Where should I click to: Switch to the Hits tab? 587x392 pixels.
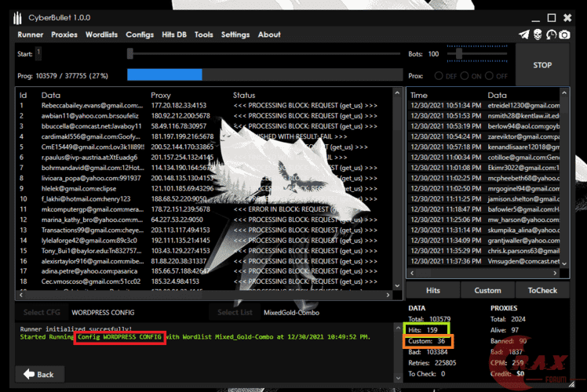pyautogui.click(x=433, y=290)
